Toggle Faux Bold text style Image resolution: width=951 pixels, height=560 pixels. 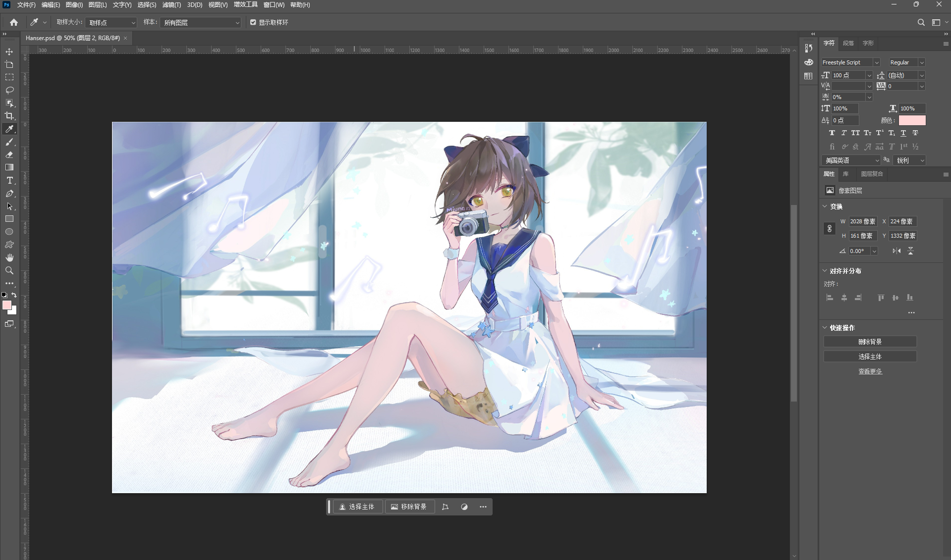[832, 133]
